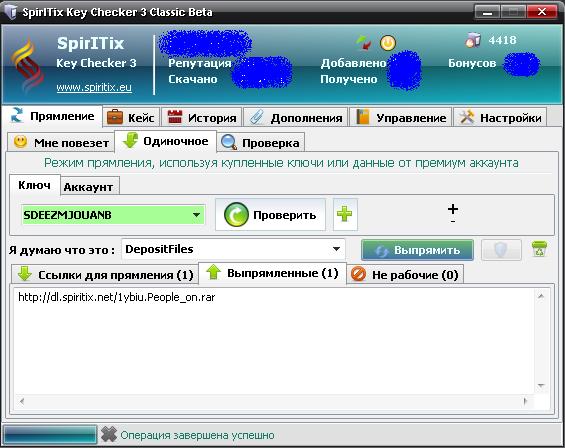This screenshot has width=565, height=448.
Task: Click the dl.spiritix.net People_on.rar link text
Action: point(117,297)
